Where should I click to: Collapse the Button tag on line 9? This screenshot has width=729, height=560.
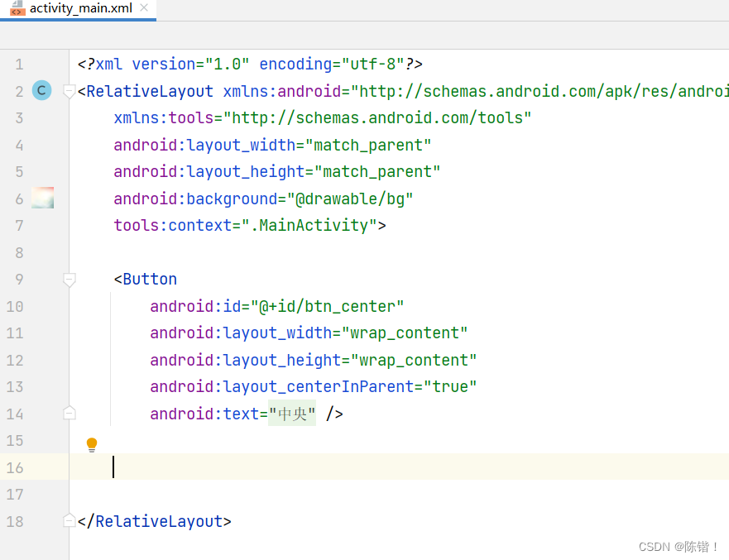[x=69, y=280]
